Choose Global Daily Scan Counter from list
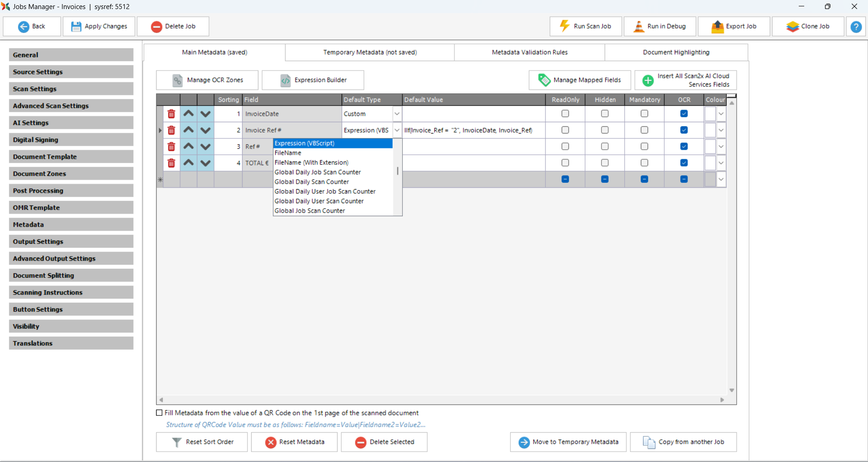Viewport: 868px width, 462px height. click(312, 182)
